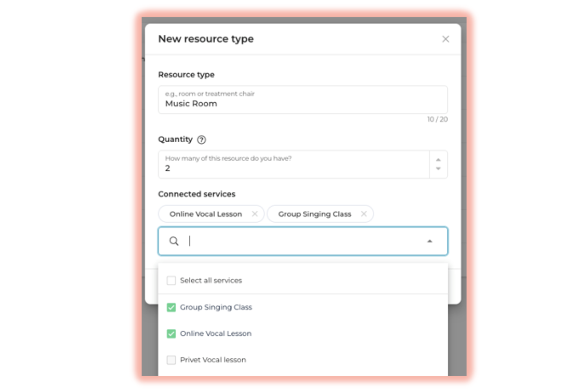Click the Connected services section label

tap(196, 194)
